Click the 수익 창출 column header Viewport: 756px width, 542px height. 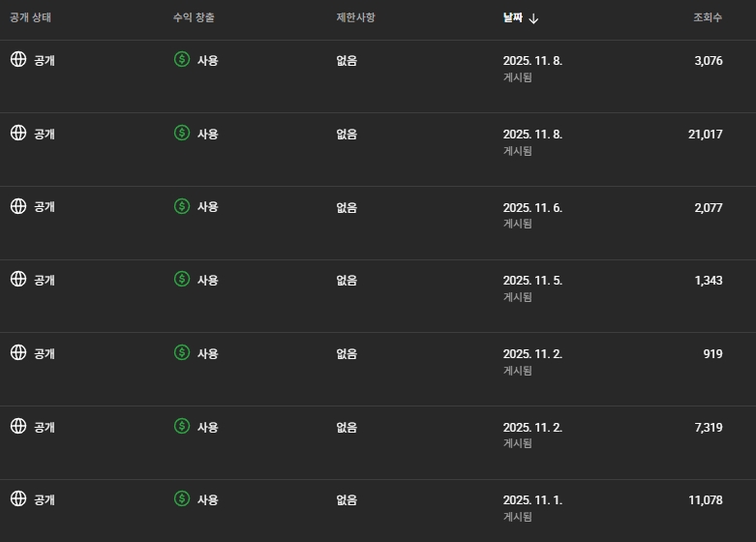pyautogui.click(x=194, y=18)
